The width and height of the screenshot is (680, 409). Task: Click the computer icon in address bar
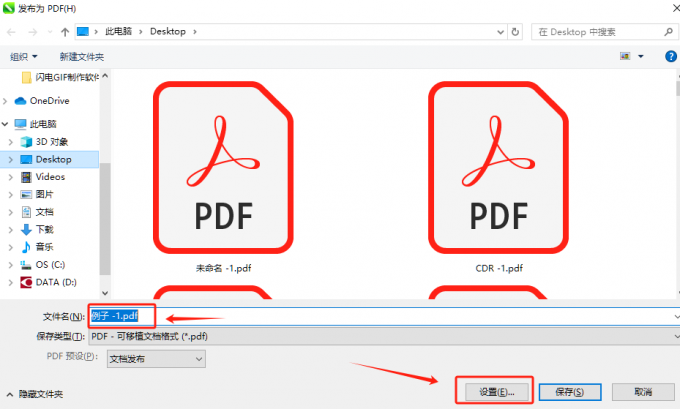click(x=83, y=32)
